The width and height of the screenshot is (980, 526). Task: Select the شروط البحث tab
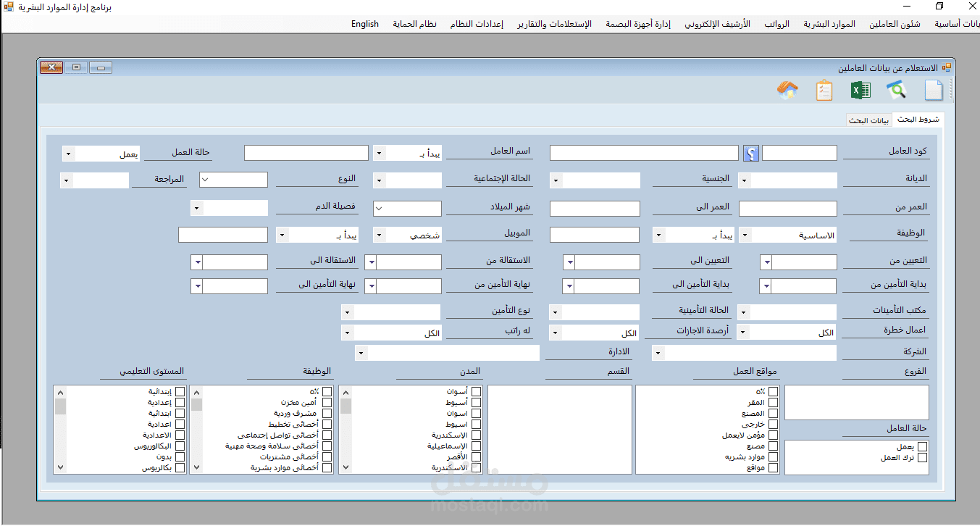[x=918, y=119]
